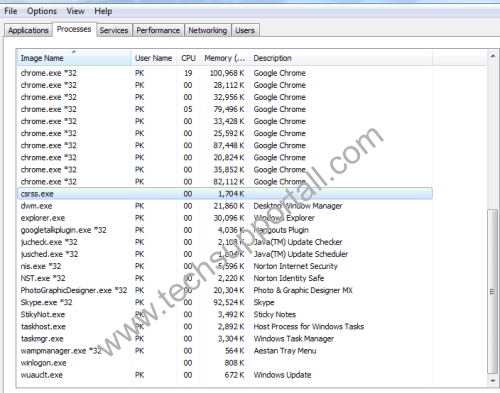Viewport: 500px width, 393px height.
Task: Go to the Networking tab
Action: tap(208, 30)
